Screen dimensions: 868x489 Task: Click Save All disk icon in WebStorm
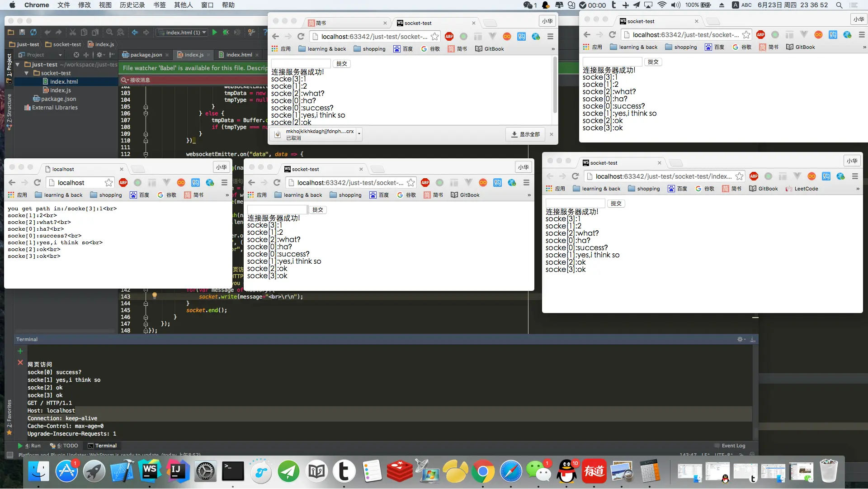coord(22,32)
